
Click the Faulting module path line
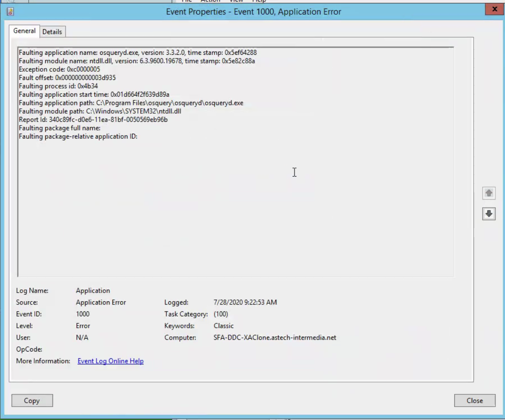pos(100,111)
